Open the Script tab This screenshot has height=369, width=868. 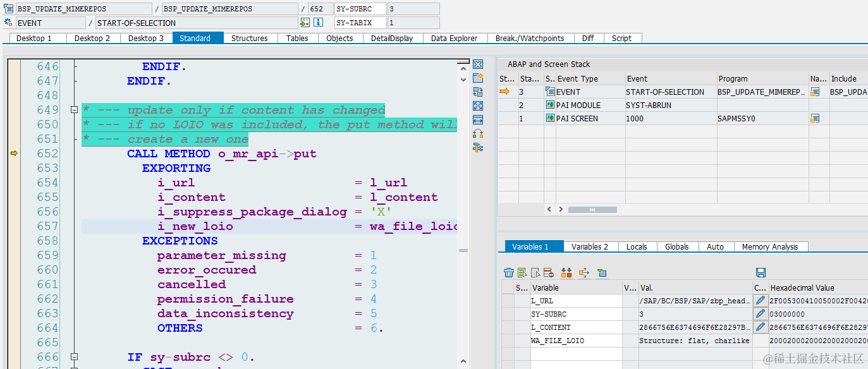(622, 38)
